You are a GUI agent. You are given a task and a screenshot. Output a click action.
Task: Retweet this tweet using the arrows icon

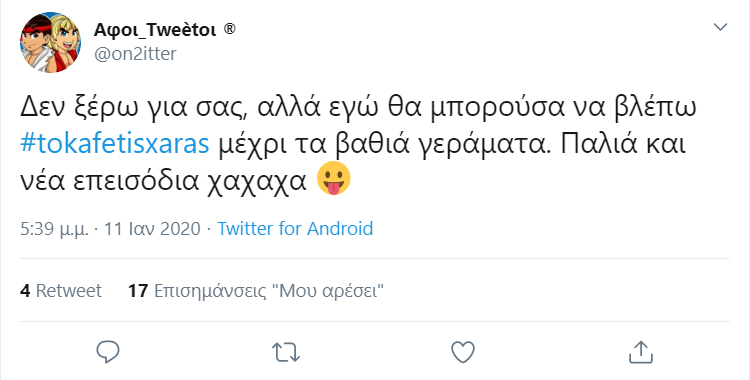286,353
